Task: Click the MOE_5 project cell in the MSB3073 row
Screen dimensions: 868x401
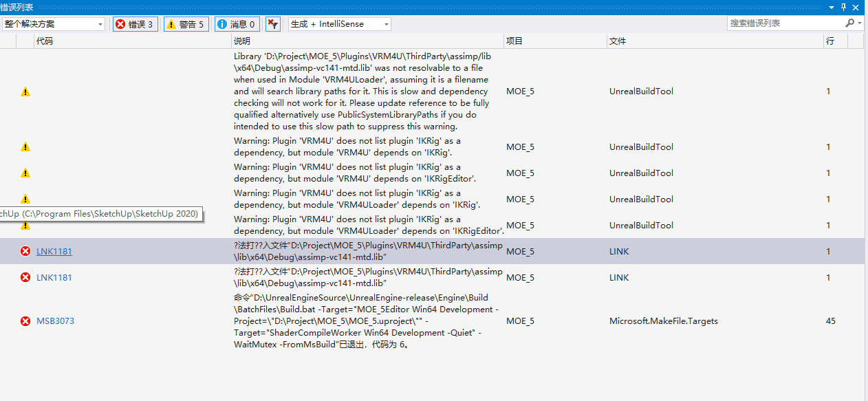Action: [520, 321]
